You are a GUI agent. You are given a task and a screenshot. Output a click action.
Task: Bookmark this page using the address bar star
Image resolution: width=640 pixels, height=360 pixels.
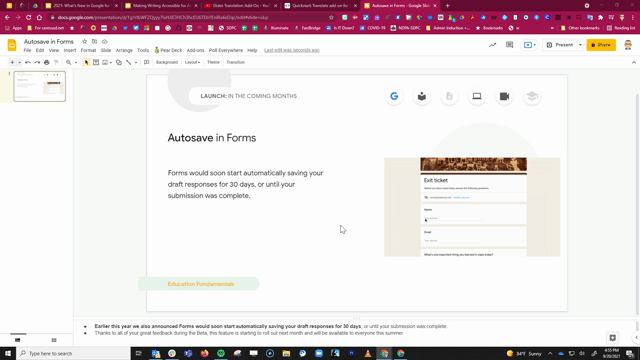[x=331, y=18]
